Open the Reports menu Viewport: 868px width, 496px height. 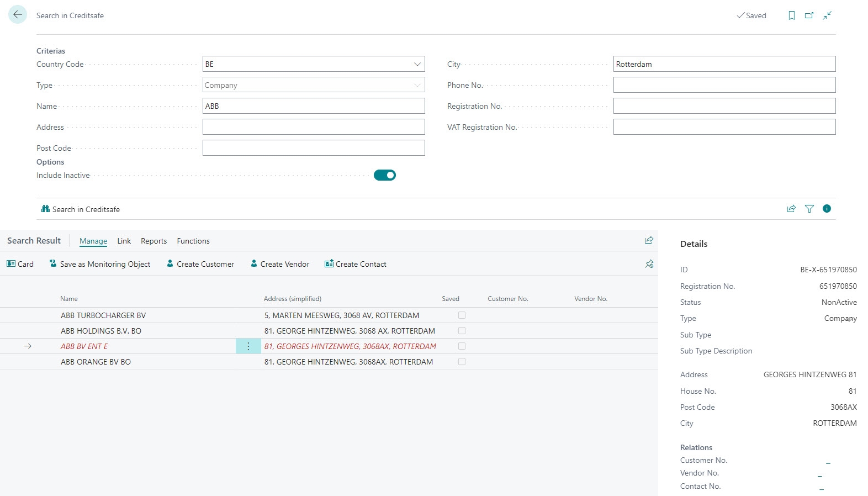click(154, 241)
